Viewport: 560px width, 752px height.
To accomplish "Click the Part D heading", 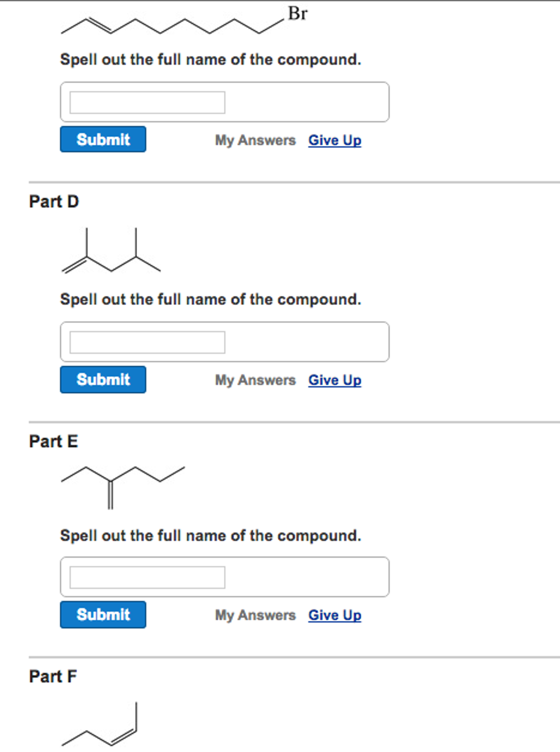I will pos(54,201).
